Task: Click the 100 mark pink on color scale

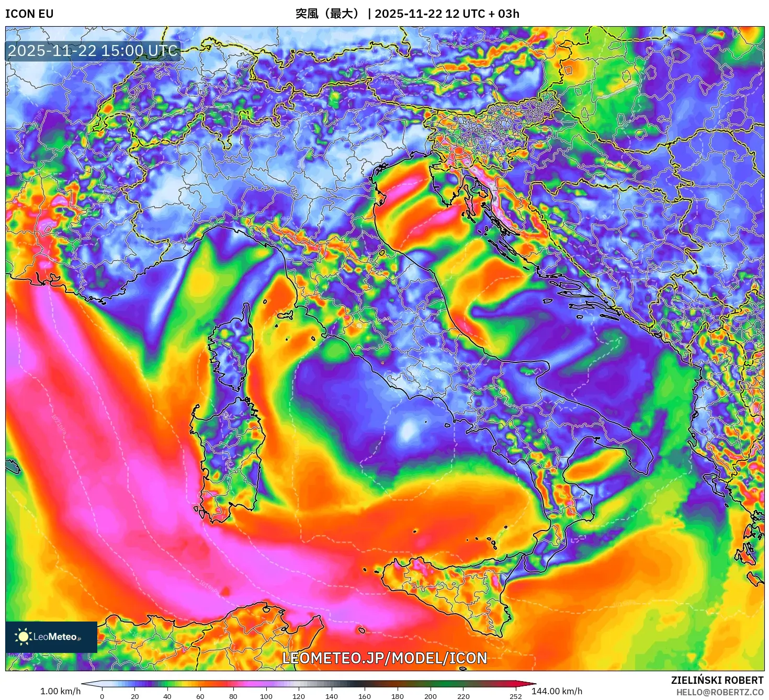Action: pos(266,684)
